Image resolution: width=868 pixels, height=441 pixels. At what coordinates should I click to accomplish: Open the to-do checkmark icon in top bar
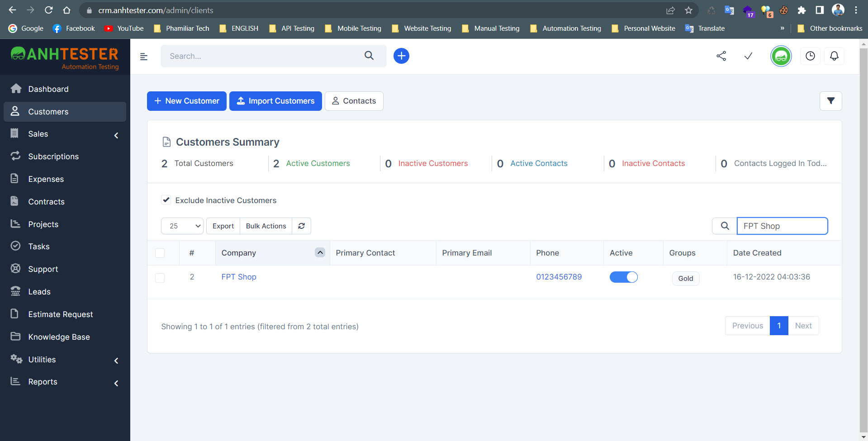(749, 56)
